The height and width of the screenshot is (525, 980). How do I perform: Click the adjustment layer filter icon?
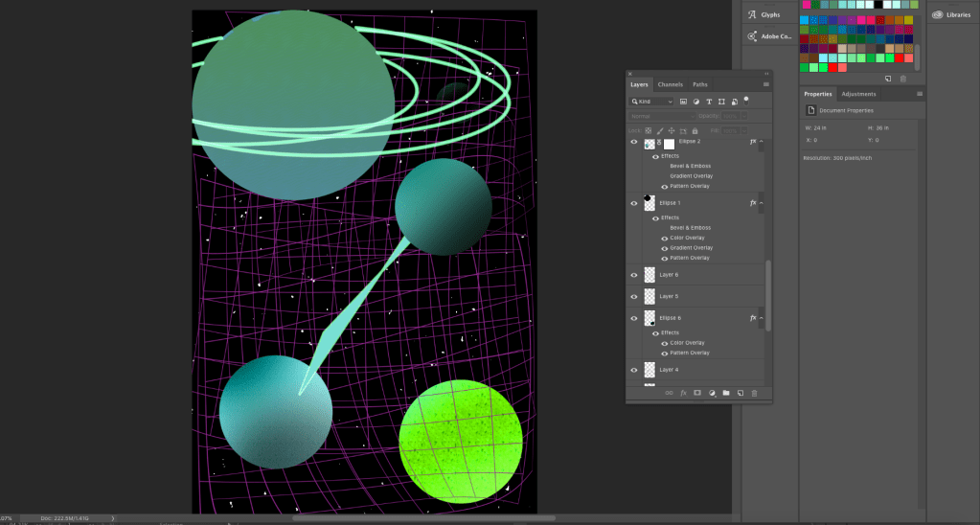[696, 101]
